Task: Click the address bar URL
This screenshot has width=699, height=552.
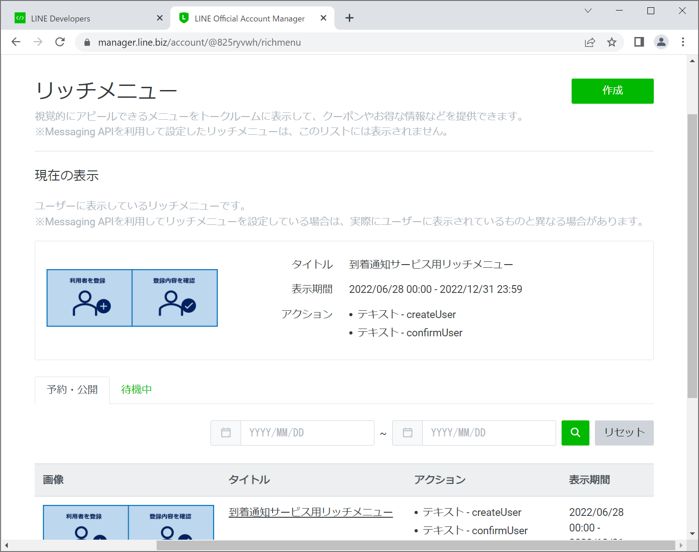Action: coord(200,42)
